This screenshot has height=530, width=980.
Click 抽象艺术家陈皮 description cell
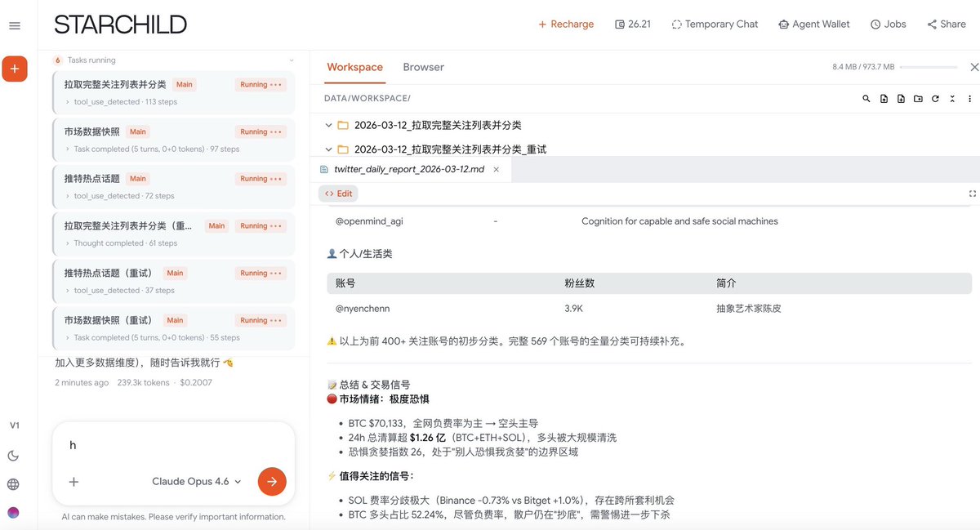pyautogui.click(x=749, y=309)
